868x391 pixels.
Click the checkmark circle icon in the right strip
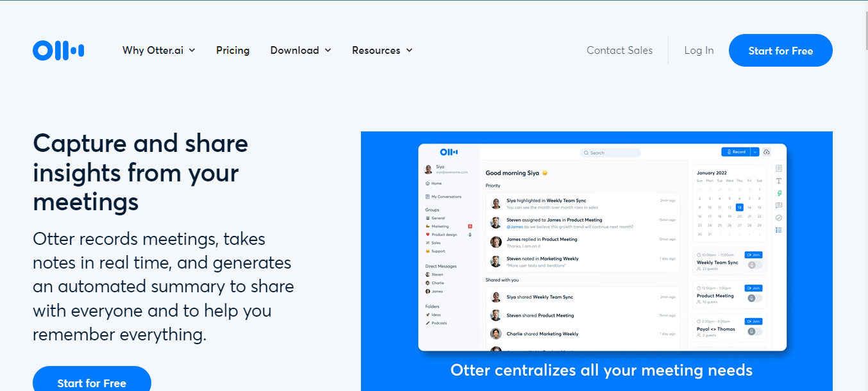[x=779, y=218]
